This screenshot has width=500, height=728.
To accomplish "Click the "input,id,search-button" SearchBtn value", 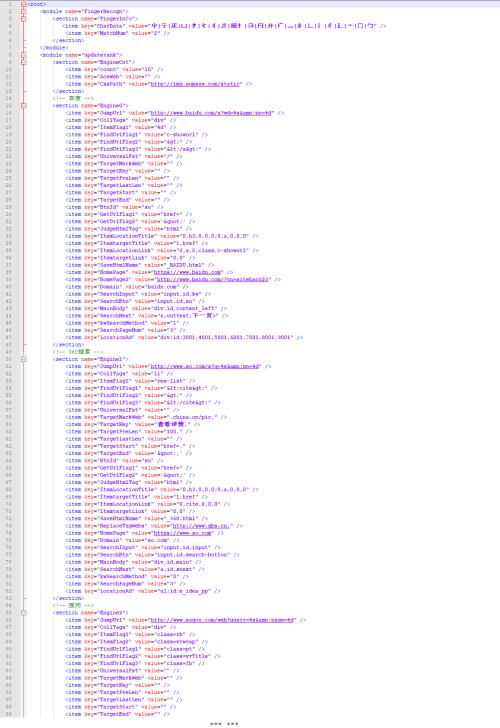I will point(195,554).
